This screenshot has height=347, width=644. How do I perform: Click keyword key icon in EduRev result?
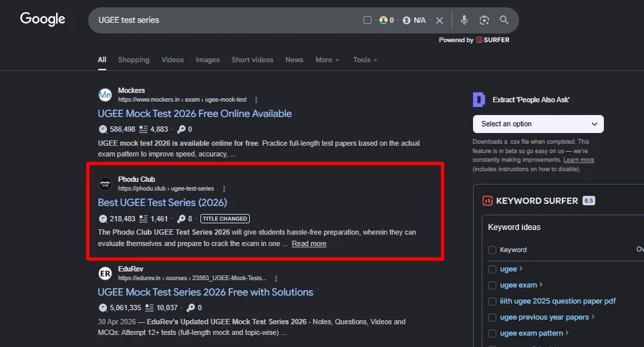pos(191,308)
